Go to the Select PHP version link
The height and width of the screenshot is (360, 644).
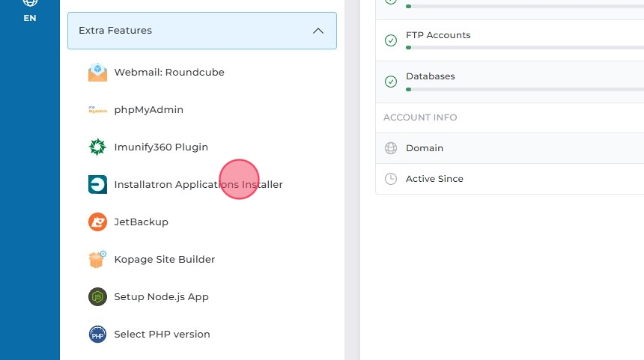pos(162,335)
